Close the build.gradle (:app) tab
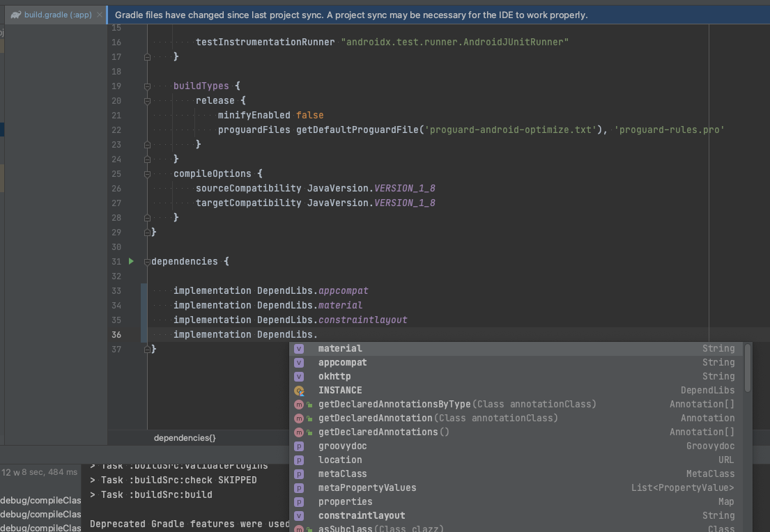Screen dimensions: 770x532 (100, 15)
